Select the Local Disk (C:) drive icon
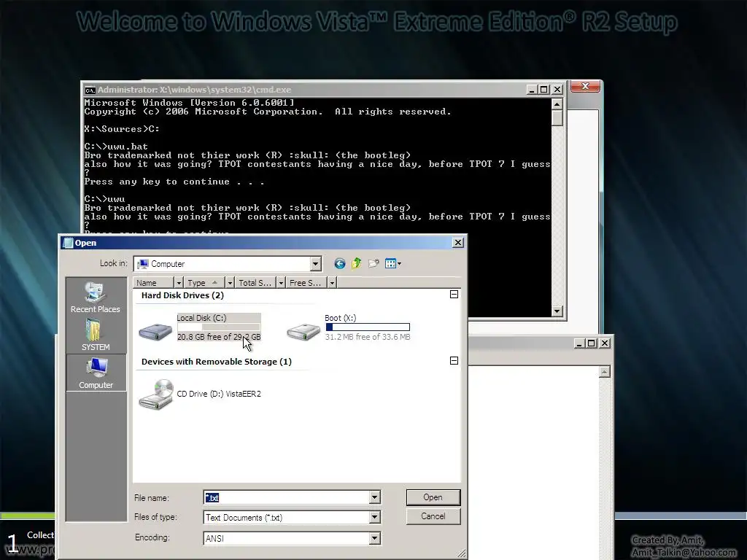747x560 pixels. [155, 330]
